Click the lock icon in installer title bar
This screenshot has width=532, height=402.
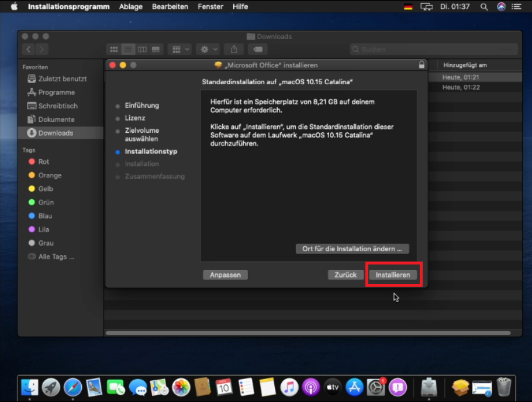422,65
